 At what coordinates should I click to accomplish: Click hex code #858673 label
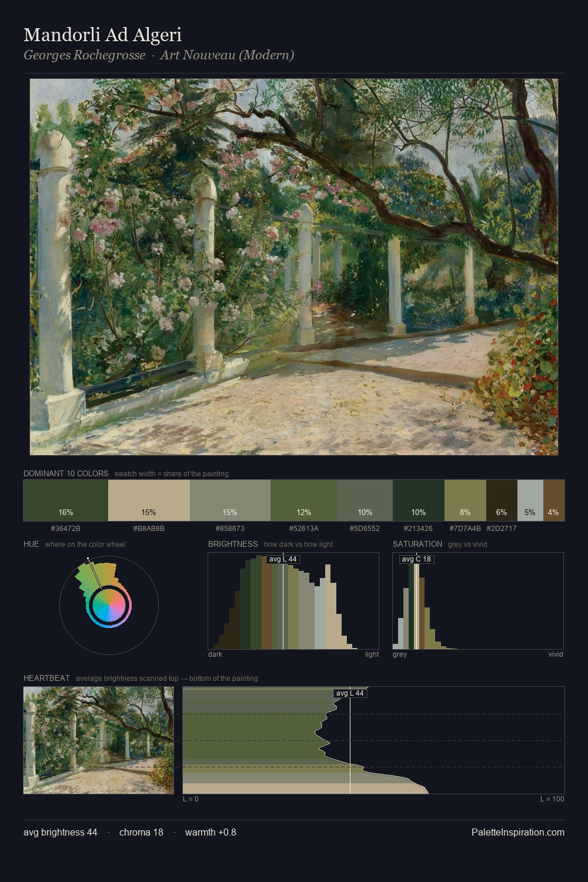coord(230,529)
